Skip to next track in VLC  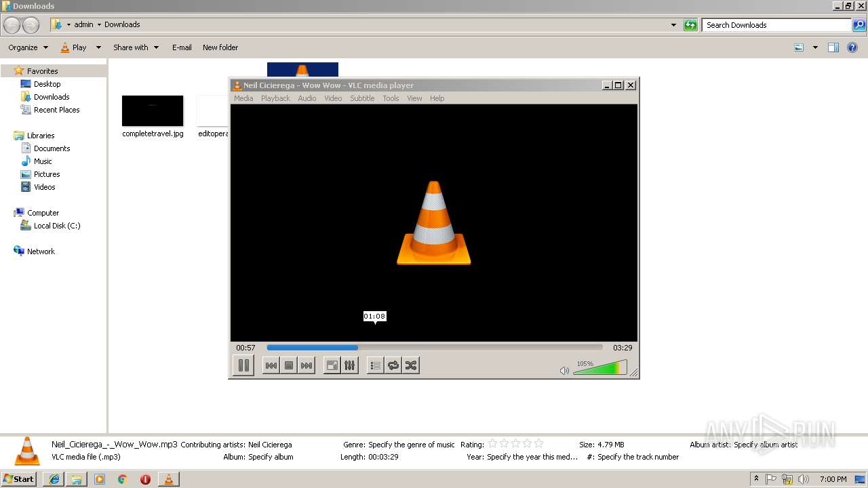(307, 365)
